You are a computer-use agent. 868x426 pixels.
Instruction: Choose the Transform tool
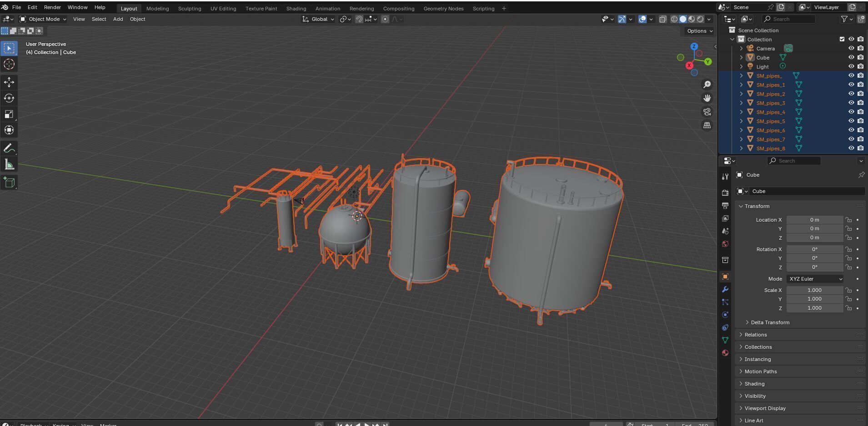[x=9, y=130]
